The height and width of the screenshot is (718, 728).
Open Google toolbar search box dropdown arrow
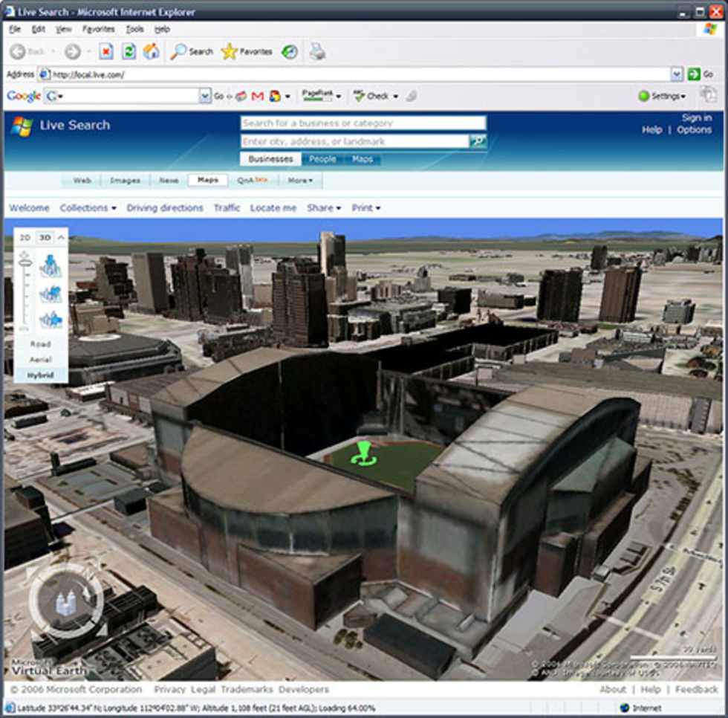click(x=205, y=96)
